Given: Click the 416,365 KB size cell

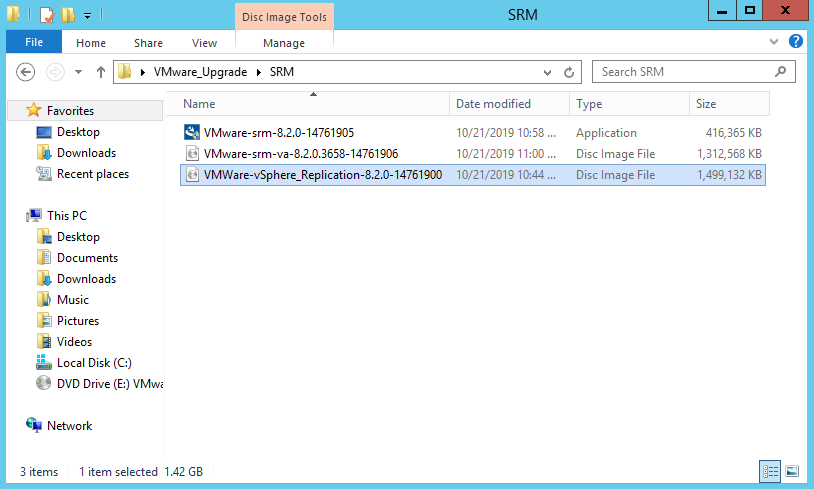Looking at the screenshot, I should [x=733, y=133].
